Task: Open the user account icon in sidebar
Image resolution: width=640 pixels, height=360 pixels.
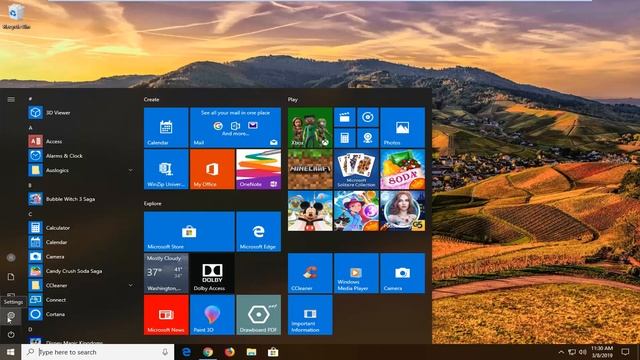Action: click(11, 257)
